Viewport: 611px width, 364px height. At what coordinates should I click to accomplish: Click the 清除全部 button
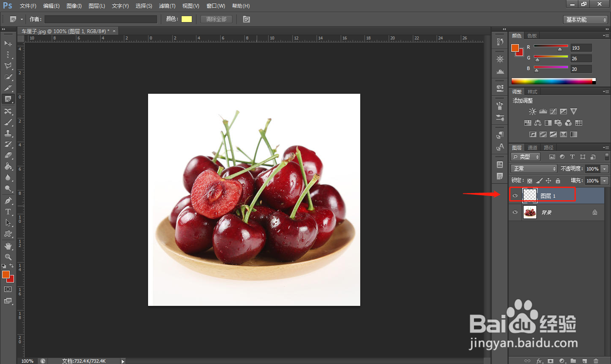point(216,19)
